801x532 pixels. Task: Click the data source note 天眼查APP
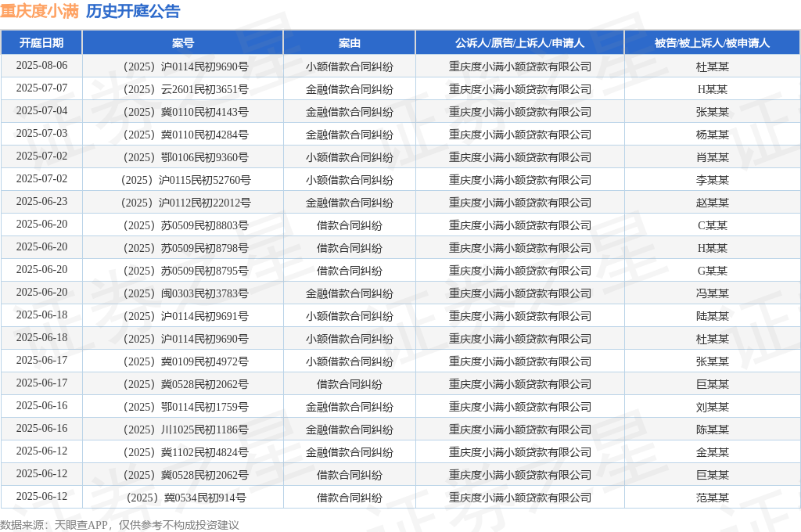coord(81,525)
